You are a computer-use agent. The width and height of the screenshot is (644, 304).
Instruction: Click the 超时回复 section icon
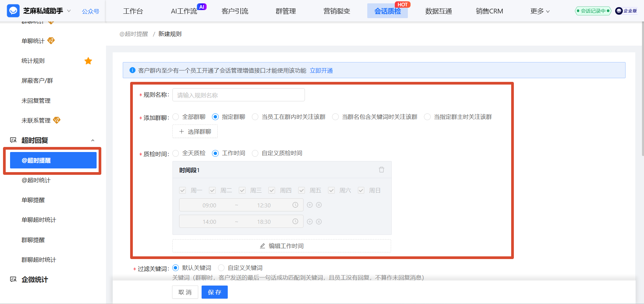click(13, 140)
